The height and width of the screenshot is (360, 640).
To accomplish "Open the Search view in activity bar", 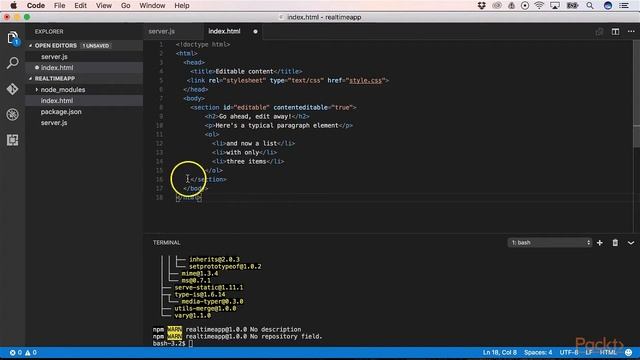I will (x=13, y=63).
